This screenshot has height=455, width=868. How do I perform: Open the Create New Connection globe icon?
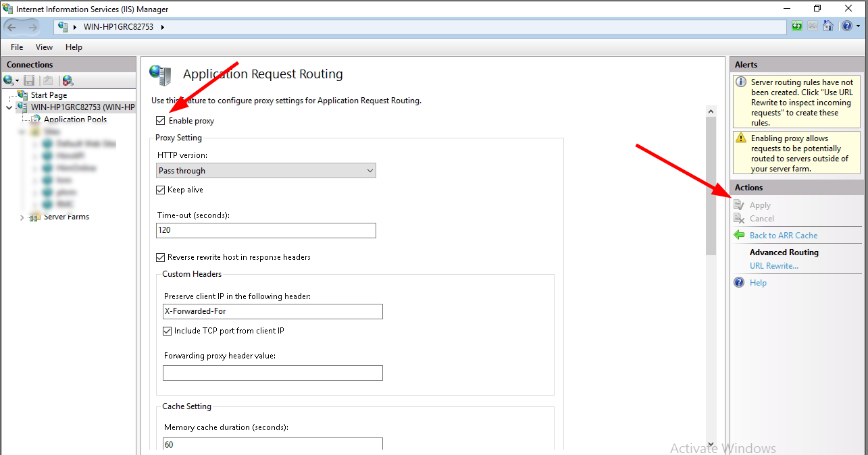click(9, 80)
